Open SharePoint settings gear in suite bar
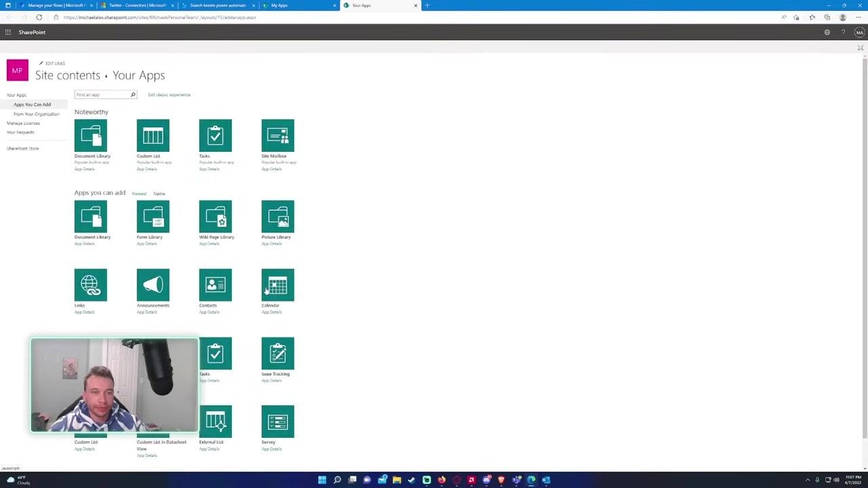The image size is (868, 488). [827, 32]
